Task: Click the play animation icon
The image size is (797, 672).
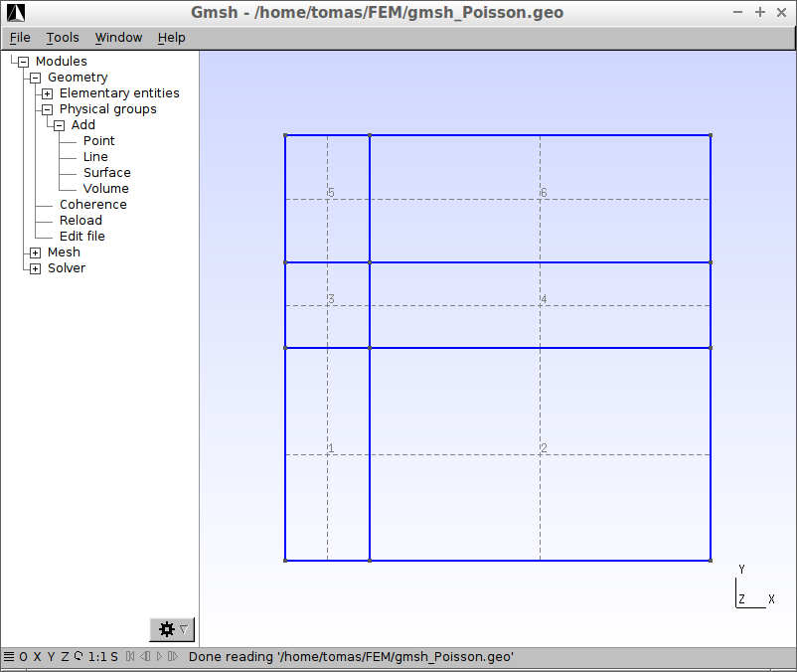Action: 159,657
